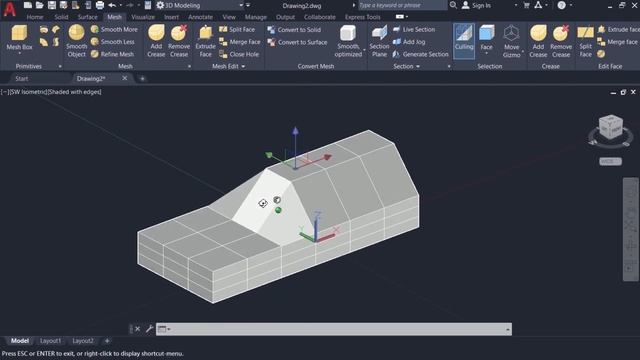
Task: Switch to the Express Tools tab
Action: [362, 17]
